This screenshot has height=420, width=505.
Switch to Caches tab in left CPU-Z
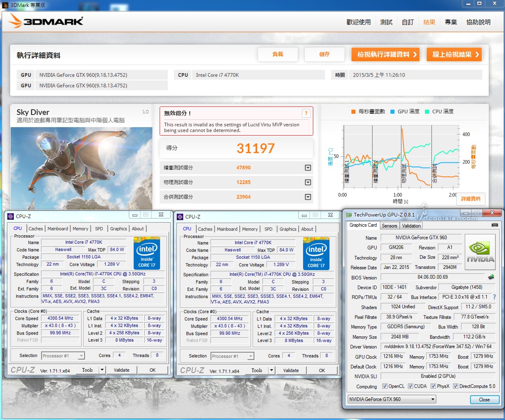[x=36, y=229]
